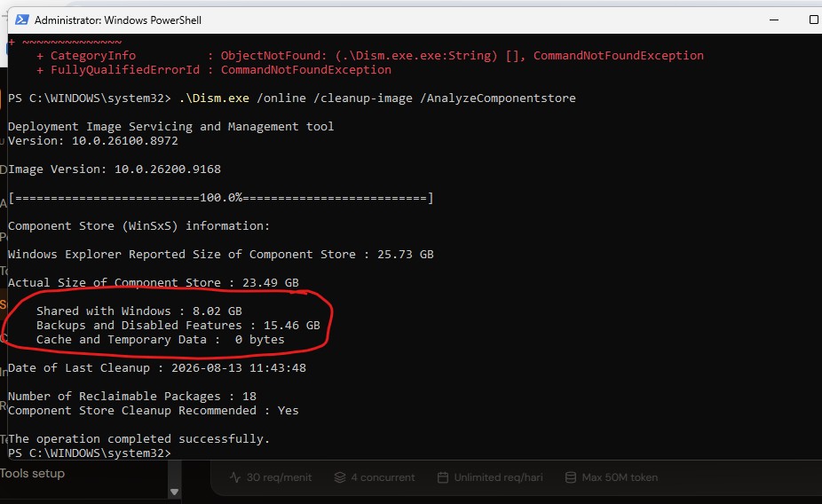This screenshot has width=822, height=504.
Task: Click 'Tools setup' in the background window
Action: 32,473
